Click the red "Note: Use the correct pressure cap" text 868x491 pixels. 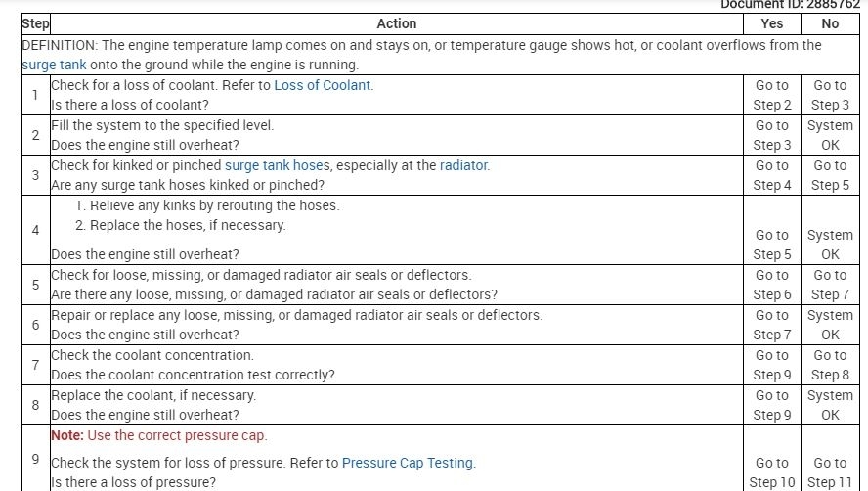coord(158,435)
